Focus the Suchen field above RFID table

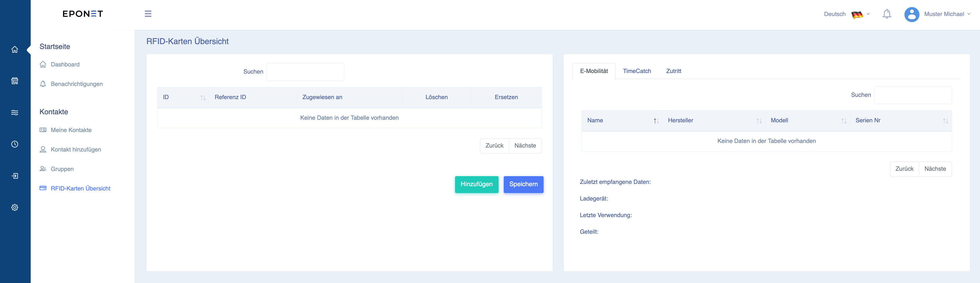(x=305, y=72)
